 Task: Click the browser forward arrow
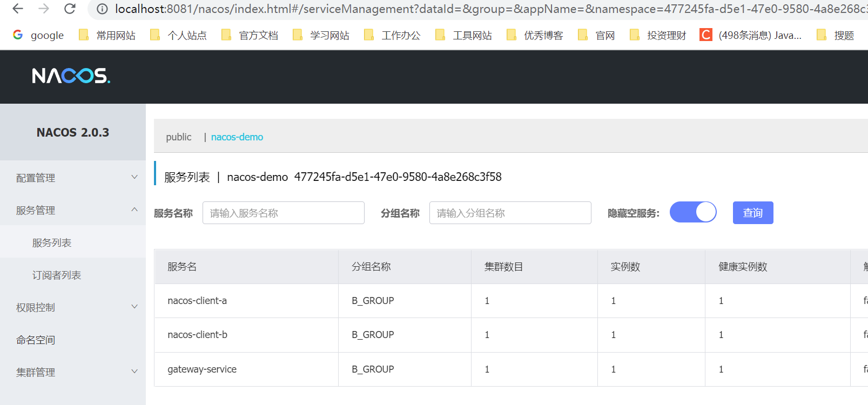point(44,9)
